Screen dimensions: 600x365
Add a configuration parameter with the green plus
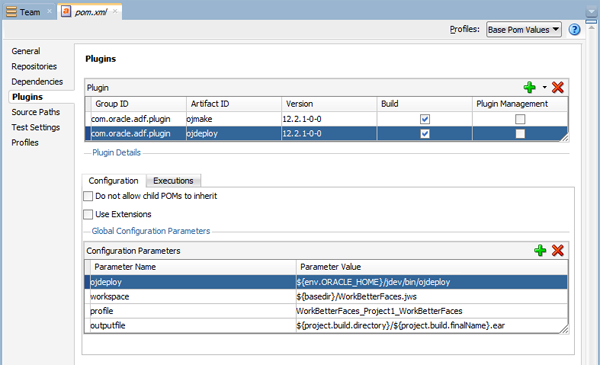point(540,251)
